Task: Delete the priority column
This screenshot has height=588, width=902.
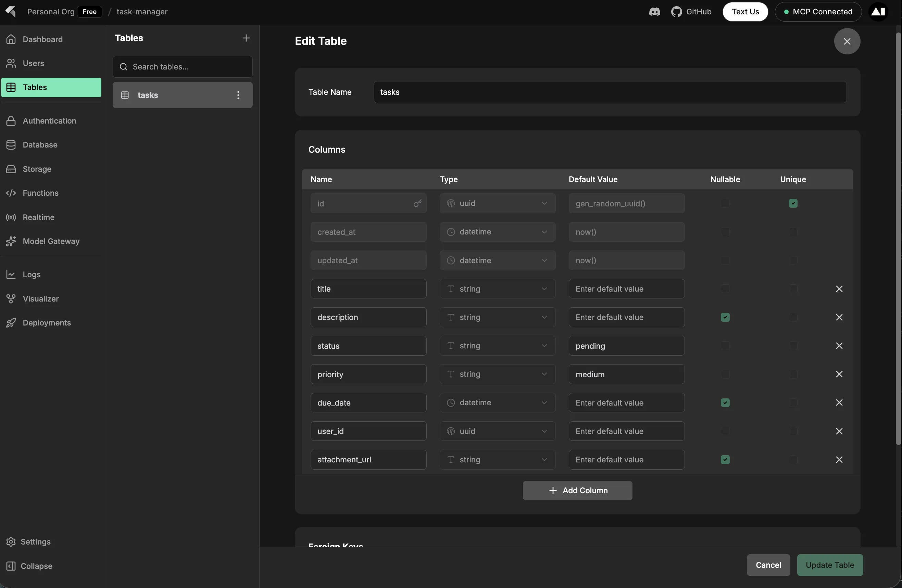Action: [839, 374]
